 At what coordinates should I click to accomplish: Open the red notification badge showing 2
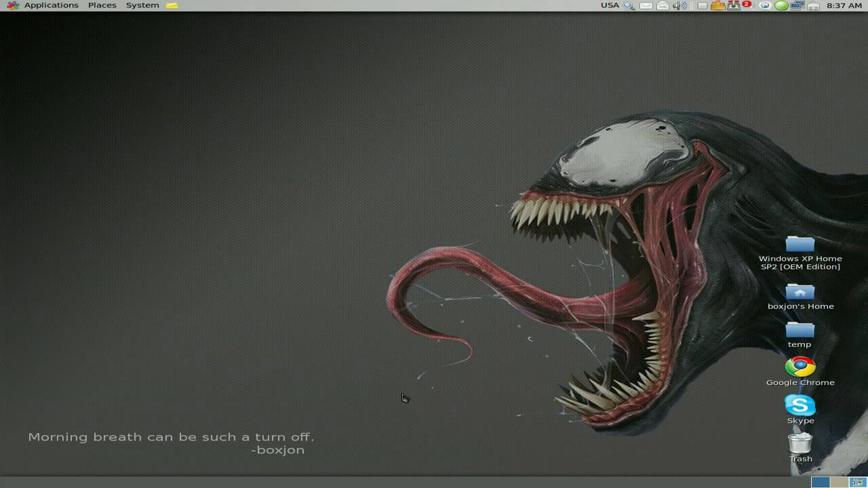click(x=747, y=4)
